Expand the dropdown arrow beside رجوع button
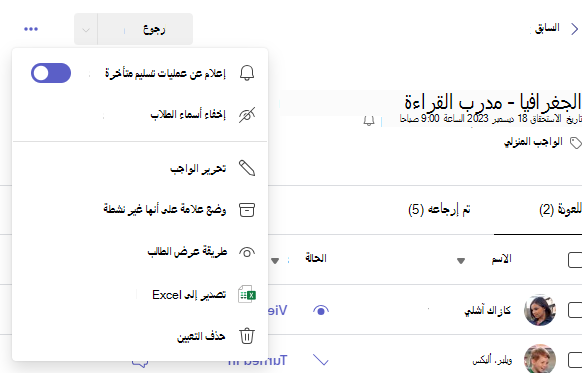The height and width of the screenshot is (373, 582). [86, 29]
